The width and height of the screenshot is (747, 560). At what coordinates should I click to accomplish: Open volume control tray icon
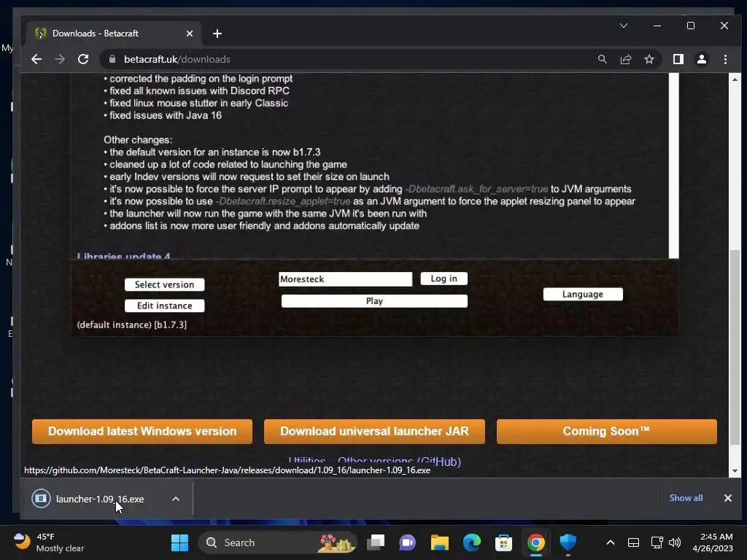click(x=675, y=542)
